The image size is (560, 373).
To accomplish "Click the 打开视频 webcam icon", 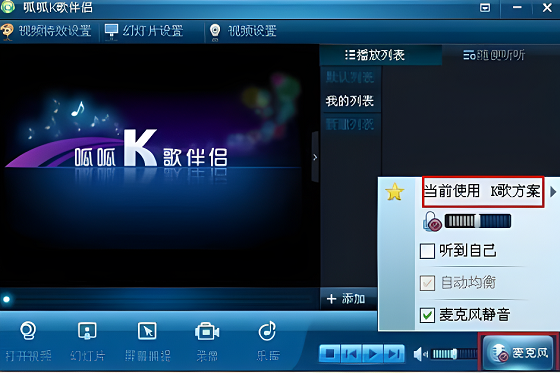I will (x=28, y=331).
